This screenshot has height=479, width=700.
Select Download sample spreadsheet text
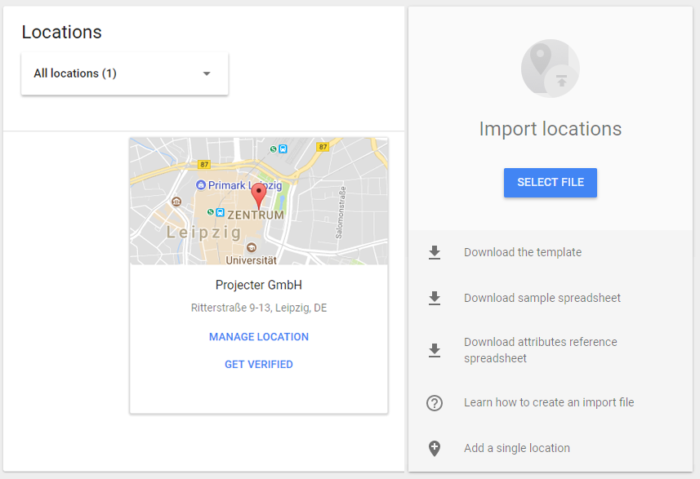click(x=542, y=298)
